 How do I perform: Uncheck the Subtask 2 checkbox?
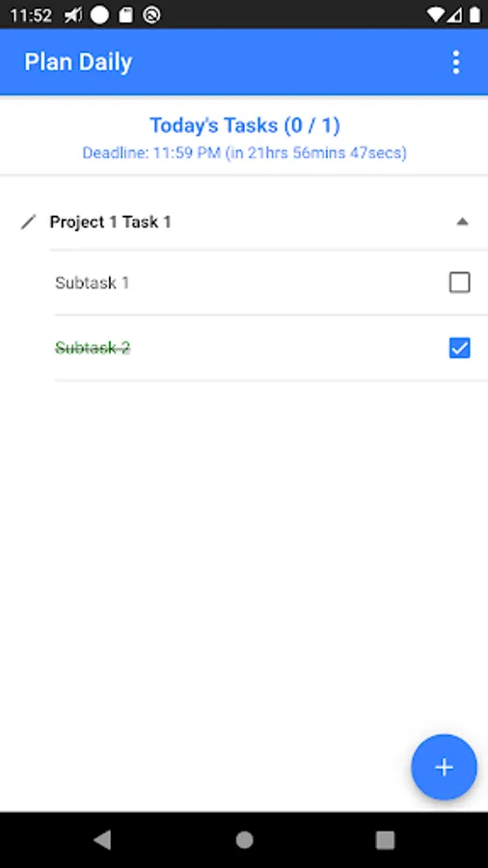point(459,348)
